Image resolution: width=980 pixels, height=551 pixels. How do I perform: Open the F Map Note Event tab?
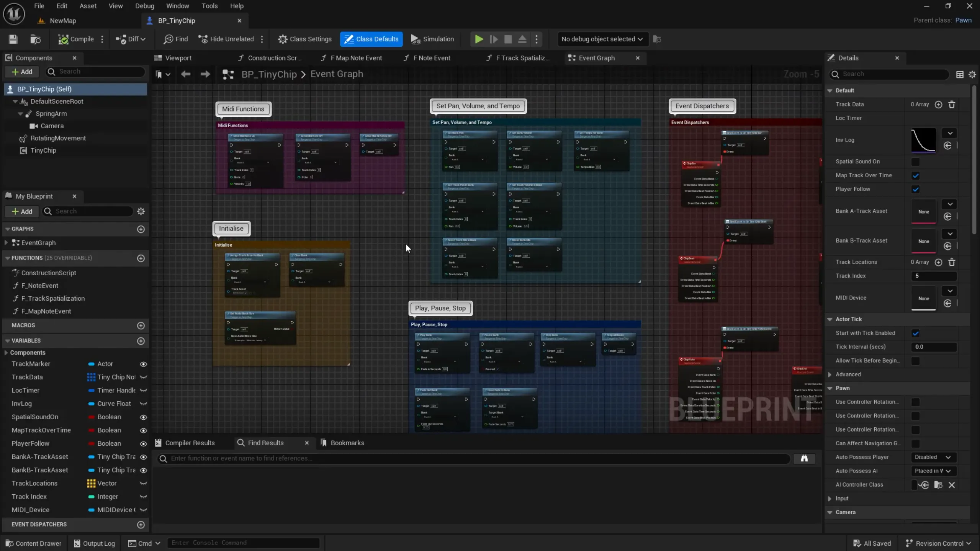352,58
